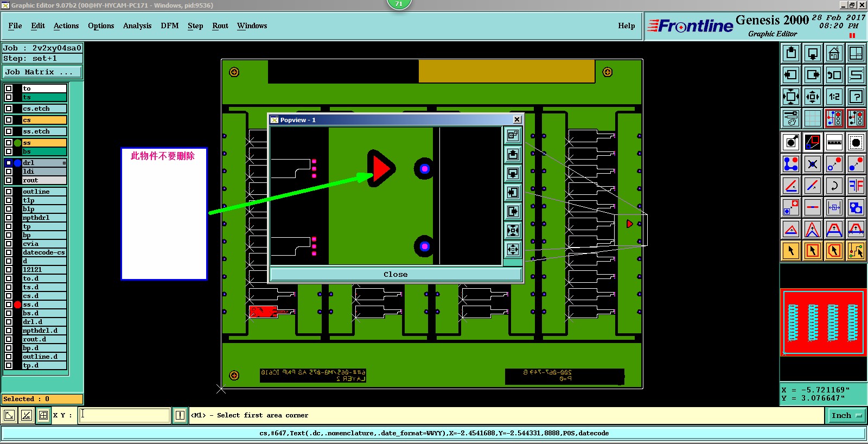868x444 pixels.
Task: Toggle the grid display icon
Action: (813, 118)
